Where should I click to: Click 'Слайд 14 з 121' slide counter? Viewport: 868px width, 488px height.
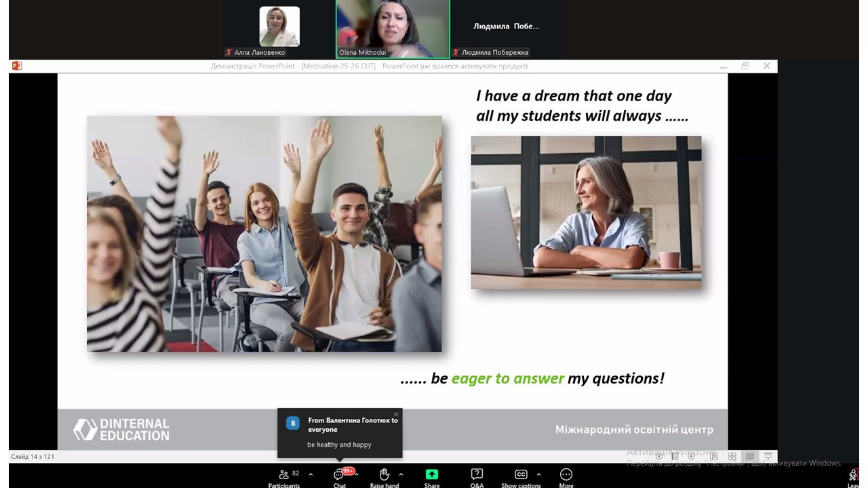[x=33, y=457]
